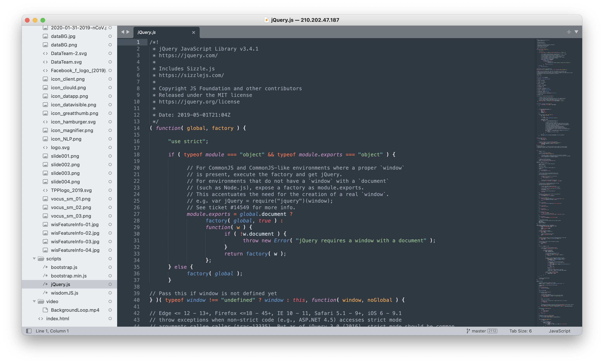The width and height of the screenshot is (604, 364).
Task: Click image icon beside slide001.png
Action: click(45, 156)
